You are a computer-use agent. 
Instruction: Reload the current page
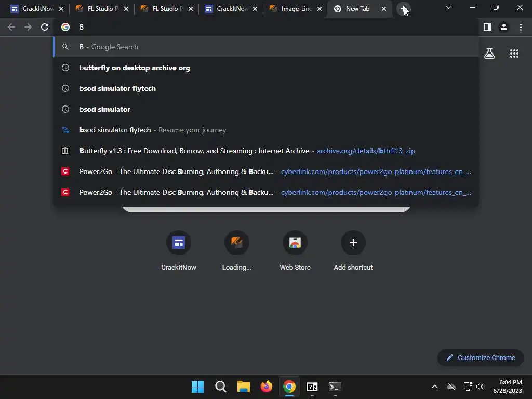coord(45,27)
